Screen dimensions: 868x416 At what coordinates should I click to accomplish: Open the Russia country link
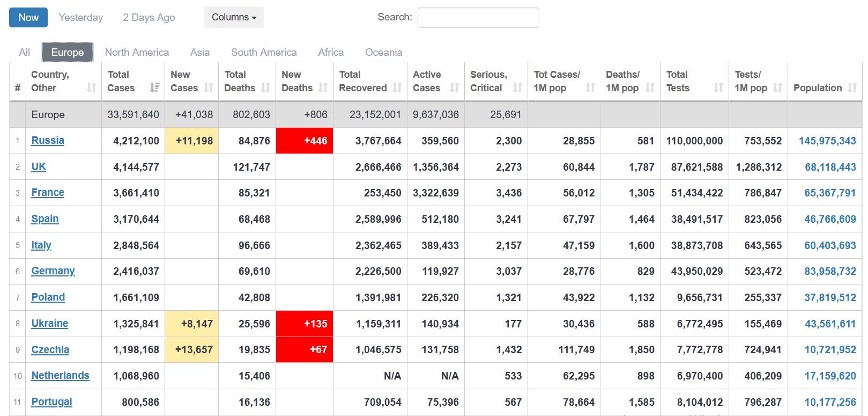tap(48, 141)
